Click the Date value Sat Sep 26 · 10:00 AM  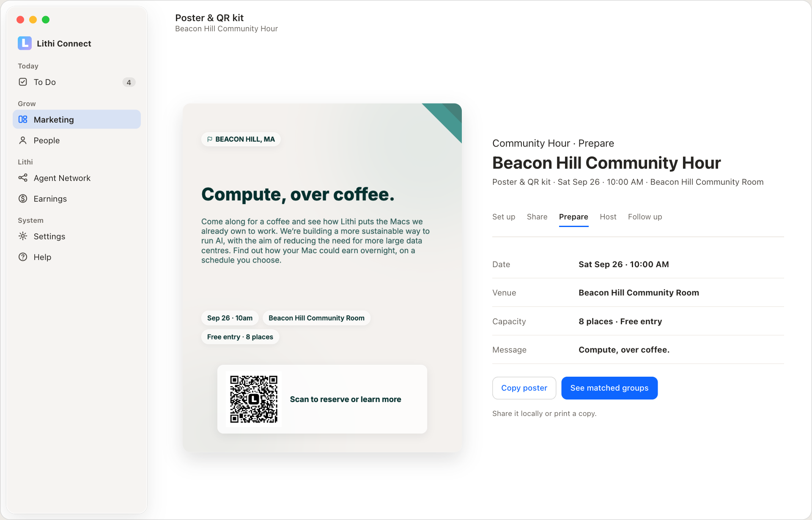(624, 264)
